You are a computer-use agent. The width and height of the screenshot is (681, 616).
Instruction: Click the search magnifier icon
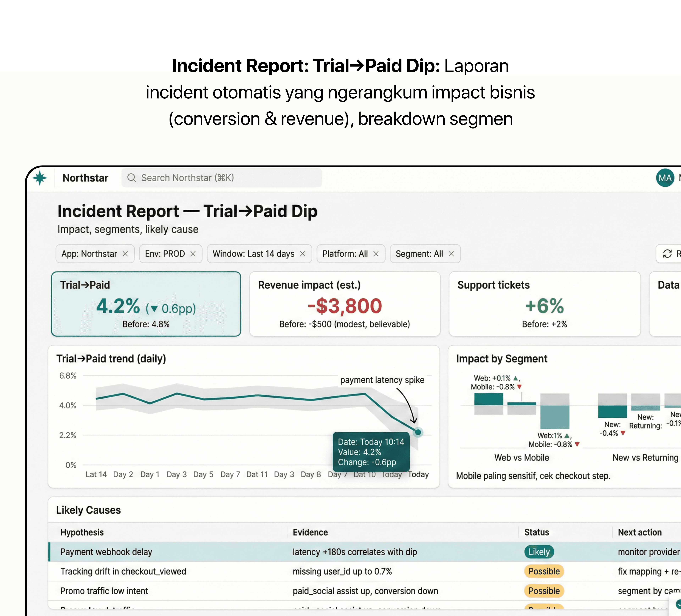(131, 178)
